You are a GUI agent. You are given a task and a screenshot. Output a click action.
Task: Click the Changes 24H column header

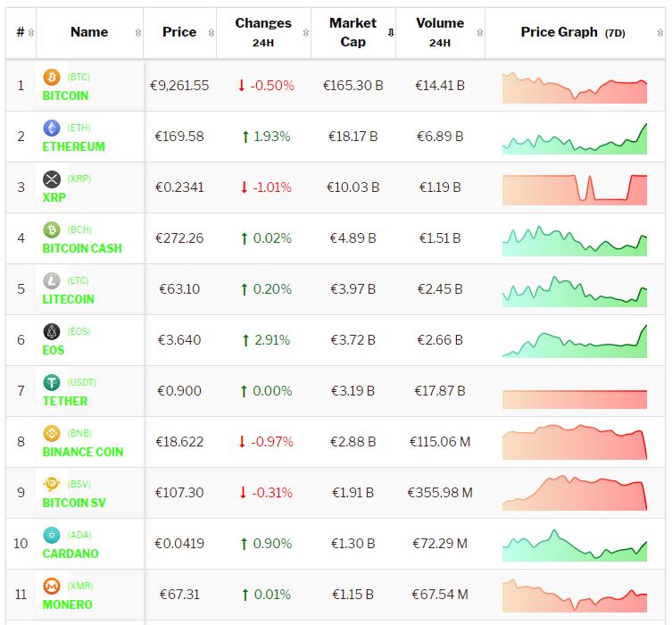[263, 32]
